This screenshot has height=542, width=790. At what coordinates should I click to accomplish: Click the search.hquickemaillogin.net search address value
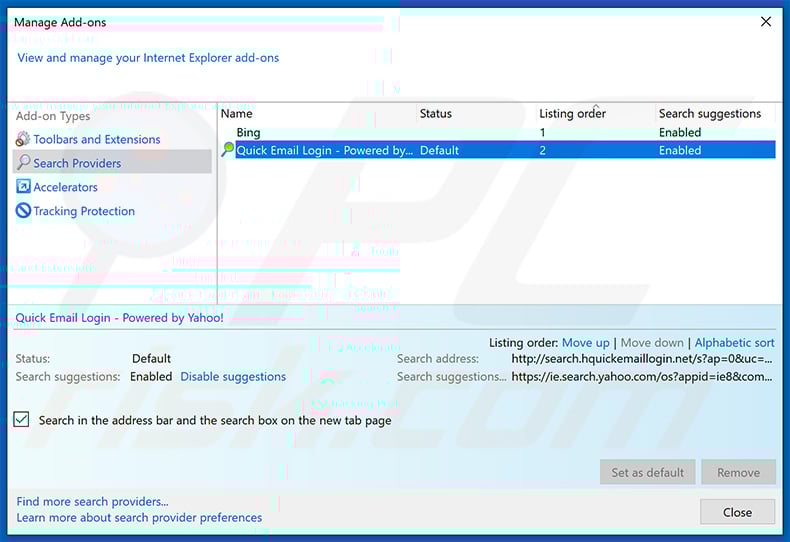pos(642,359)
